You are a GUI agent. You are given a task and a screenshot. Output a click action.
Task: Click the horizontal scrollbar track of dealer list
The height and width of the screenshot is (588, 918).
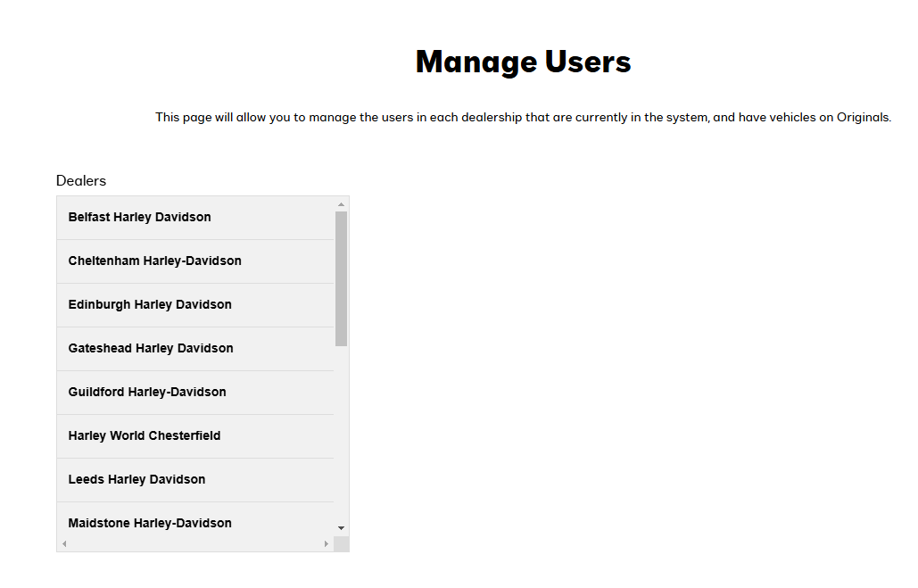194,543
